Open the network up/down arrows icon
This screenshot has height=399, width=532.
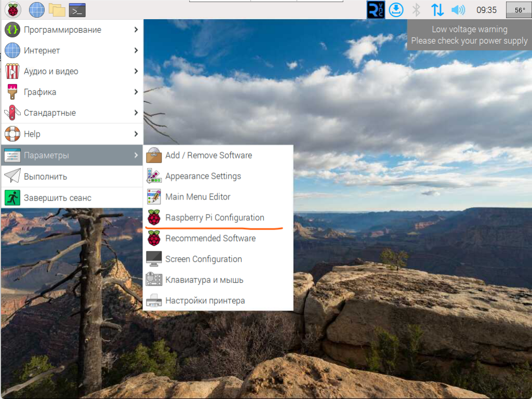[x=437, y=10]
